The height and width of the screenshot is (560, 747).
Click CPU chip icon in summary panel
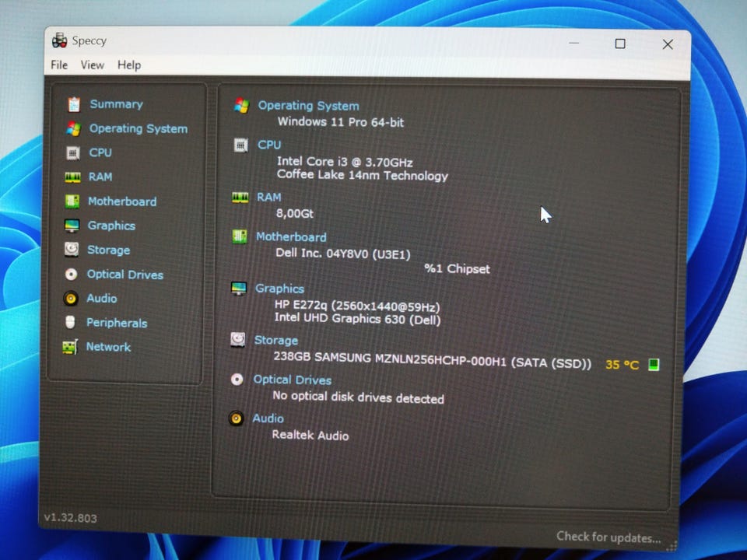tap(241, 145)
